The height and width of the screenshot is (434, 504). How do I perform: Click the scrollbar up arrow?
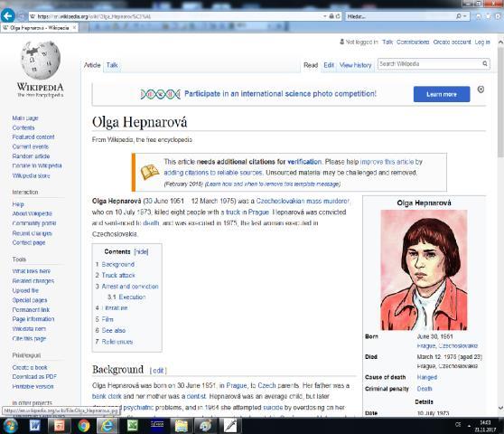(x=500, y=42)
